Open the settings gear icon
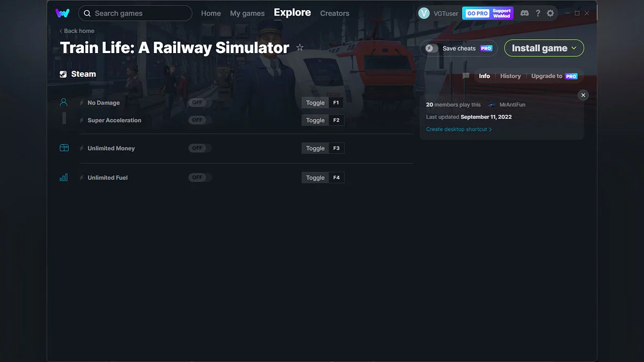 (x=550, y=13)
